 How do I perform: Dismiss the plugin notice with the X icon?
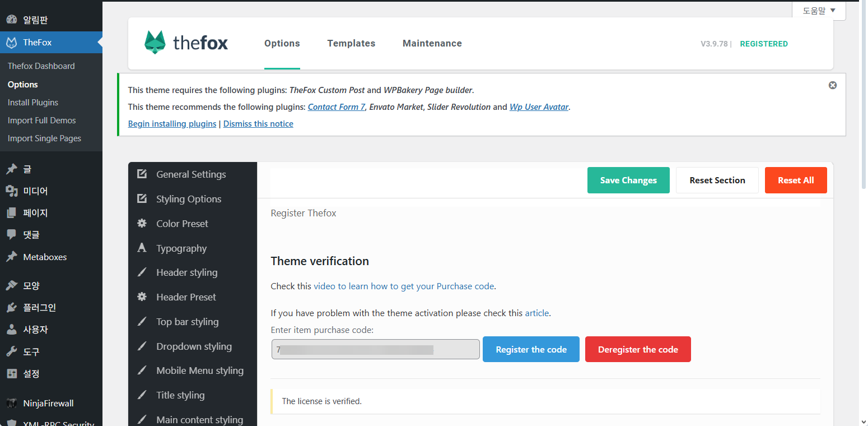click(833, 85)
